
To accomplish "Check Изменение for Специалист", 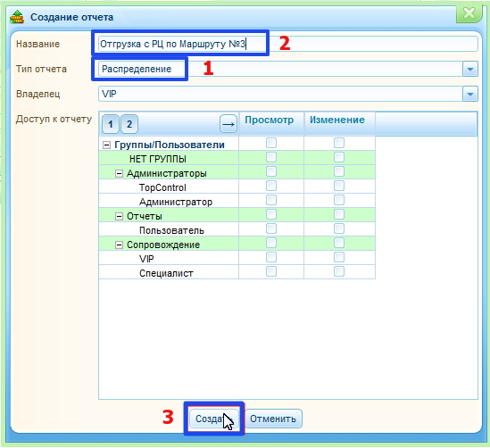I will click(x=339, y=271).
